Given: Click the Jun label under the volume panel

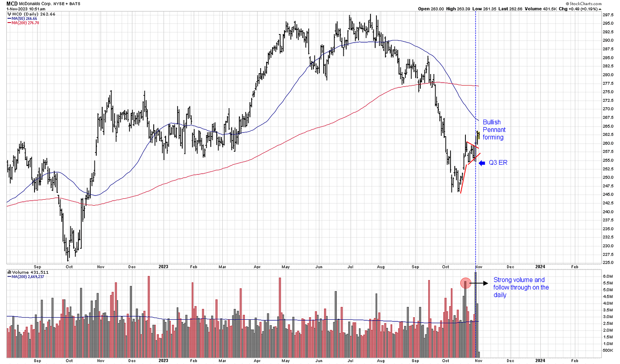Looking at the screenshot, I should [319, 361].
